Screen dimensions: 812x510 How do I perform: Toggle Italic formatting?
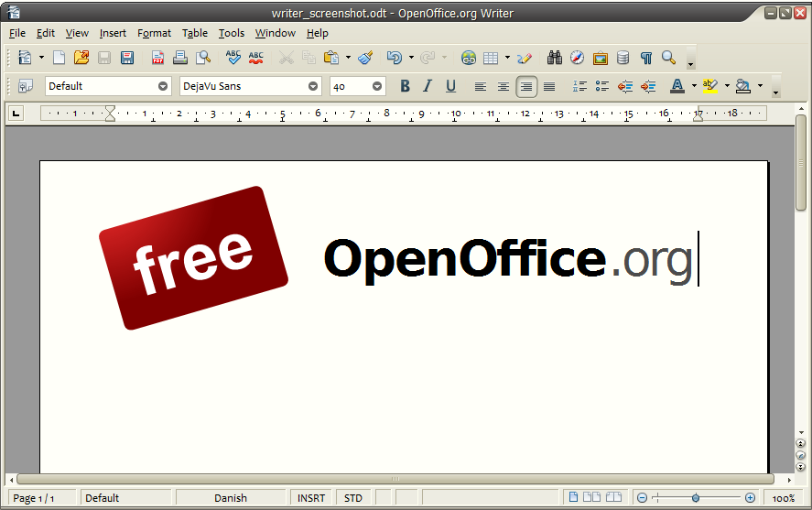pos(428,86)
